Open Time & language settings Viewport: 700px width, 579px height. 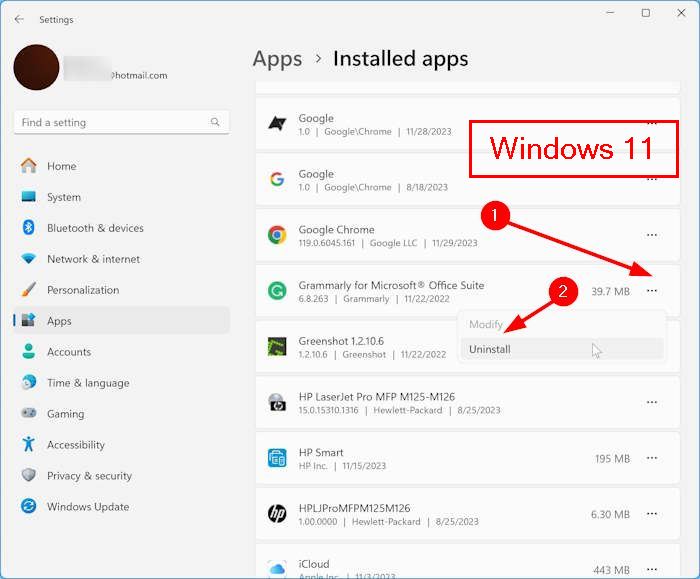[121, 383]
